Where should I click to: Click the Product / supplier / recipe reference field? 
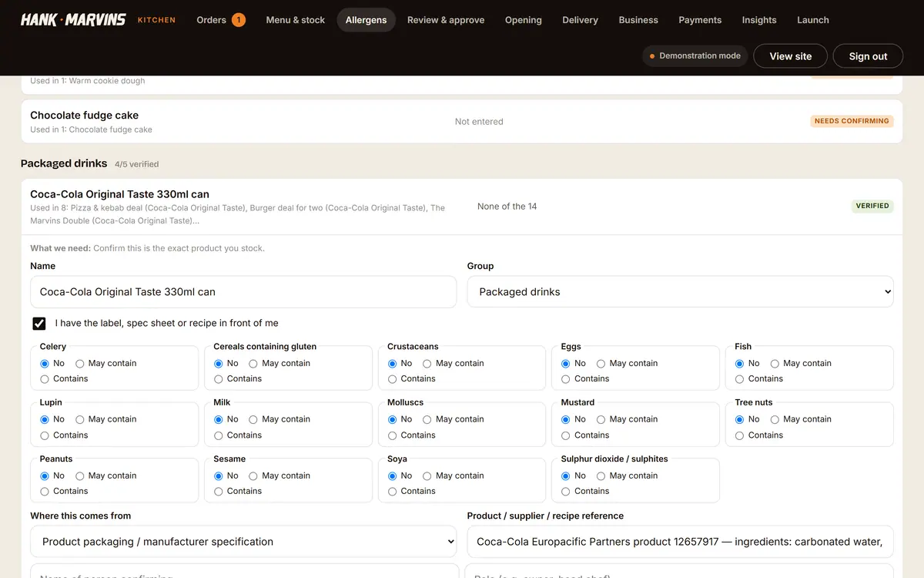[681, 542]
